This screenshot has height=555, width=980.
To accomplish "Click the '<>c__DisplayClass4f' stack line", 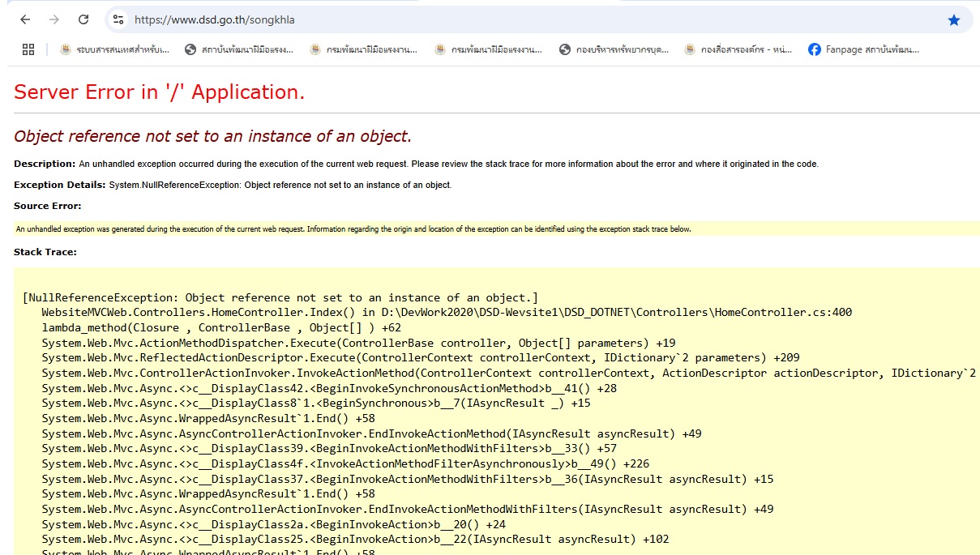I will [x=345, y=463].
